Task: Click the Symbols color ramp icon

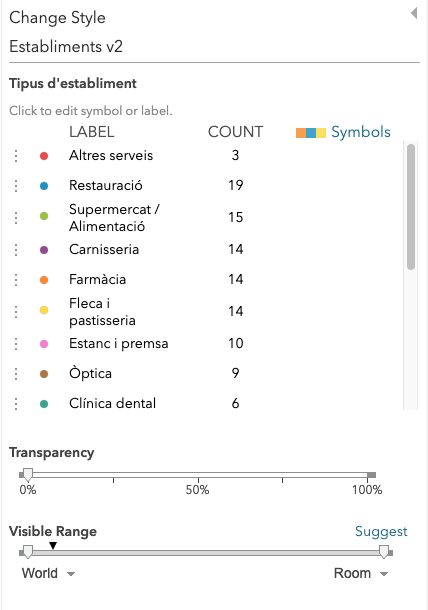Action: (x=310, y=133)
